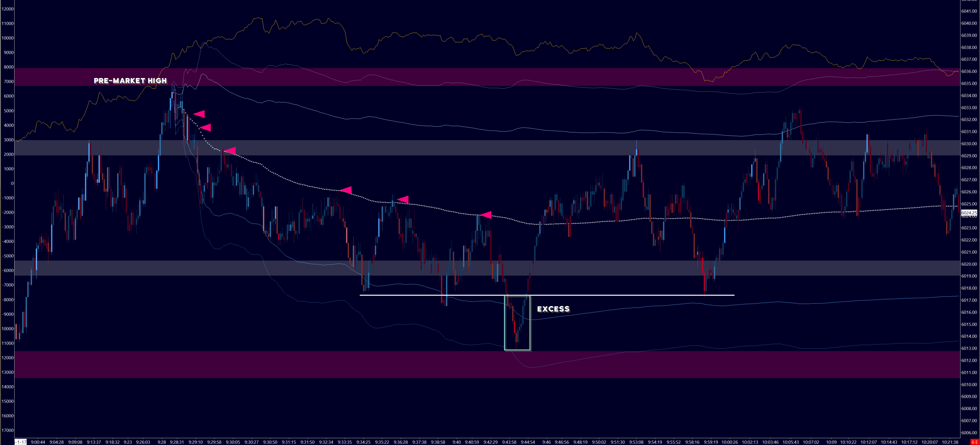Click the 9:30:05 time axis label
The width and height of the screenshot is (980, 445).
tap(233, 442)
